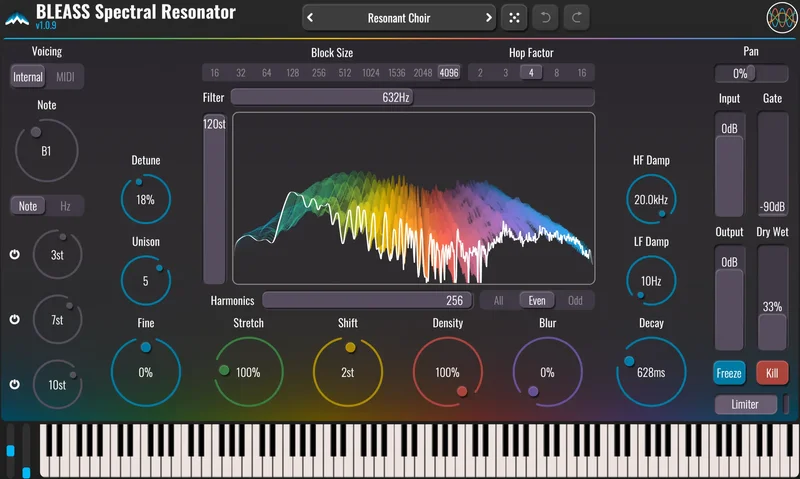Set Block Size to 512
Image resolution: width=800 pixels, height=479 pixels.
click(x=345, y=73)
